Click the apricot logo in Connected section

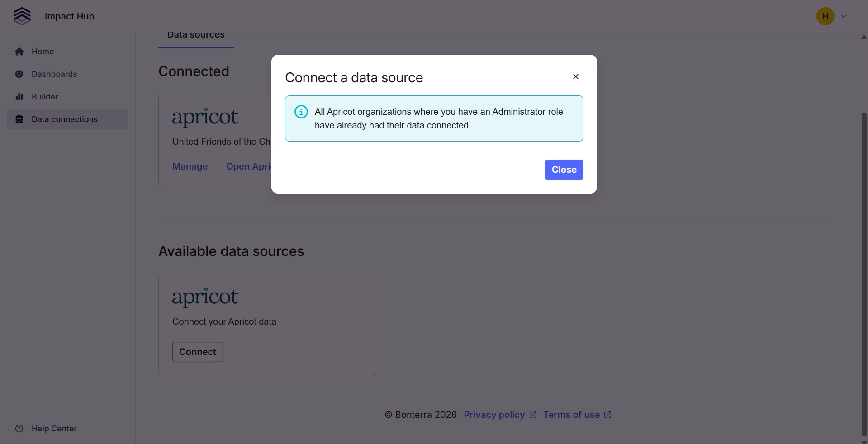(205, 118)
